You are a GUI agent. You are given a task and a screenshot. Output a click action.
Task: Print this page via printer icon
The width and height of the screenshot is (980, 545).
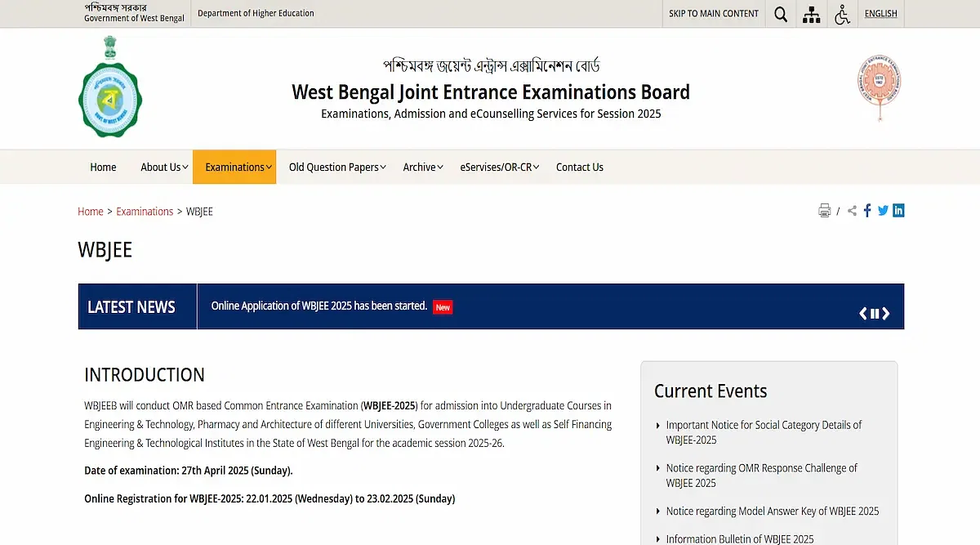click(x=825, y=211)
